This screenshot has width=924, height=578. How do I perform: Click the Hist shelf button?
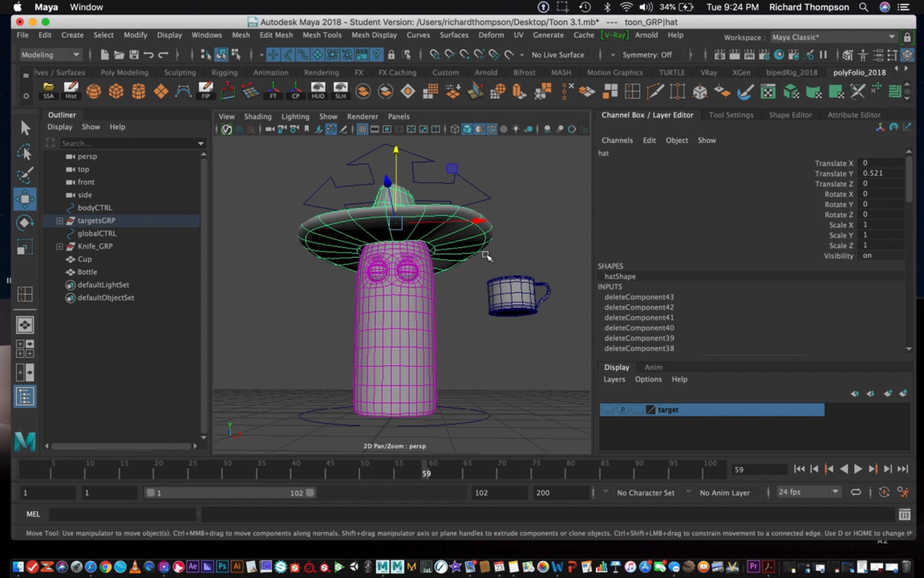coord(71,91)
